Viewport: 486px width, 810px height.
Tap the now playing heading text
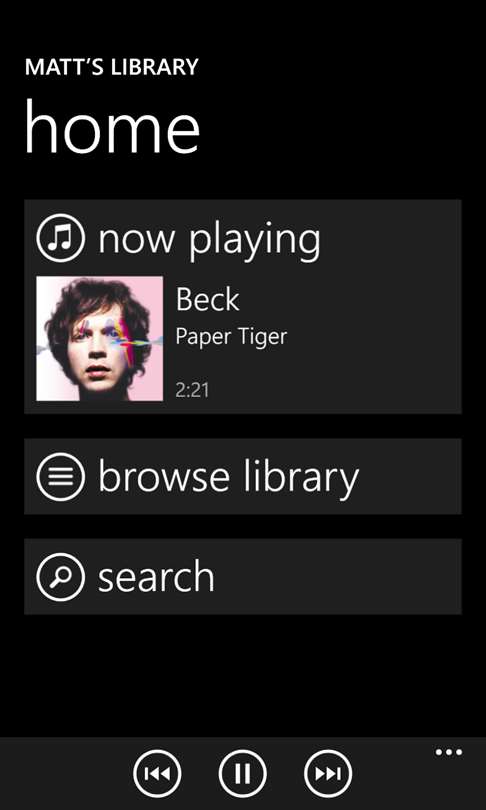pyautogui.click(x=209, y=240)
